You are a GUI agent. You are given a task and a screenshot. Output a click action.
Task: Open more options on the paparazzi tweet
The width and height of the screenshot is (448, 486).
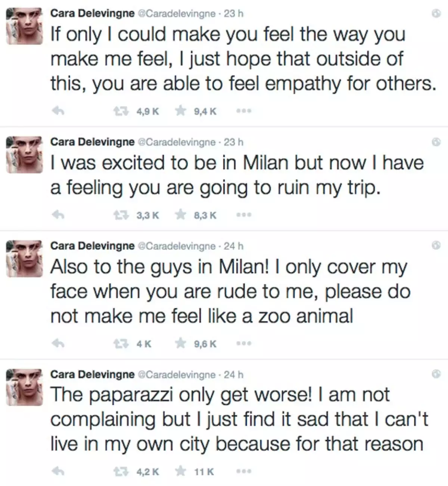pos(244,472)
